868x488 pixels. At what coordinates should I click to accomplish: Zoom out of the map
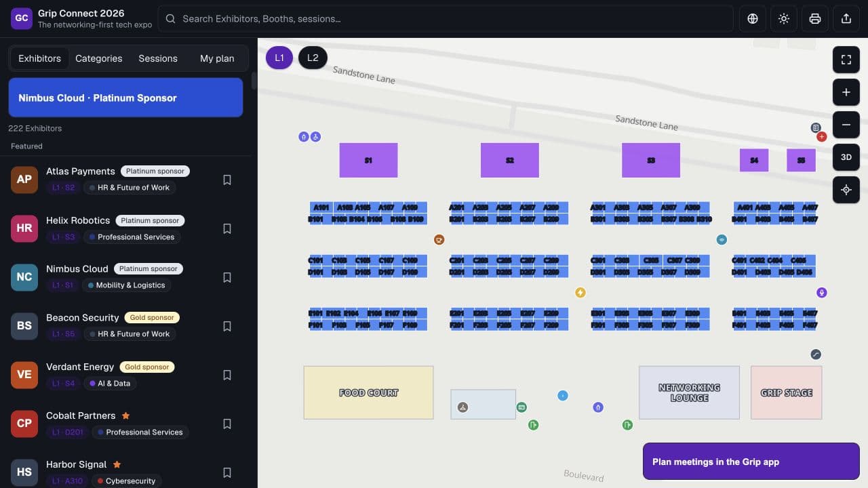(x=846, y=125)
